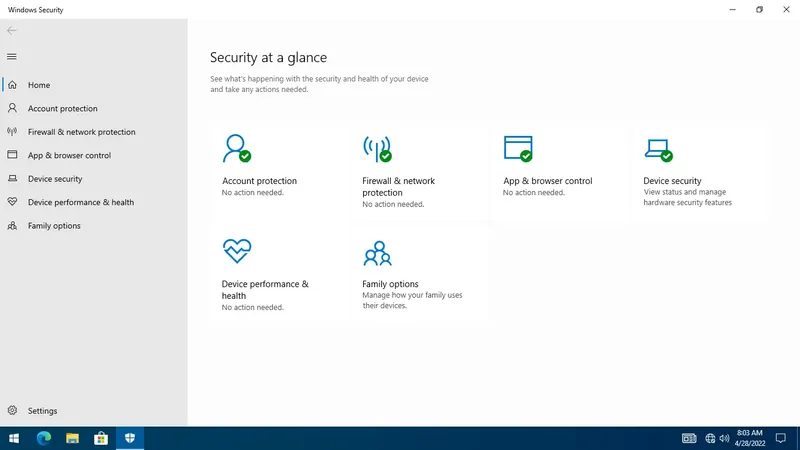
Task: Click the touch keyboard icon in system tray
Action: [689, 438]
